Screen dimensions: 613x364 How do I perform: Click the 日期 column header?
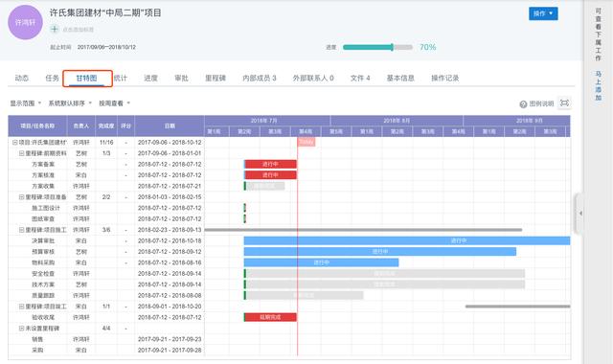[170, 125]
